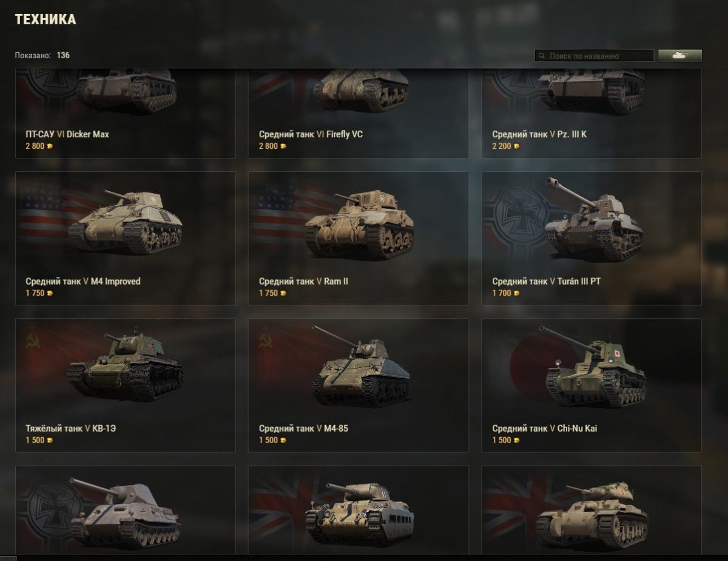Select the M4-85 tank image

(360, 365)
